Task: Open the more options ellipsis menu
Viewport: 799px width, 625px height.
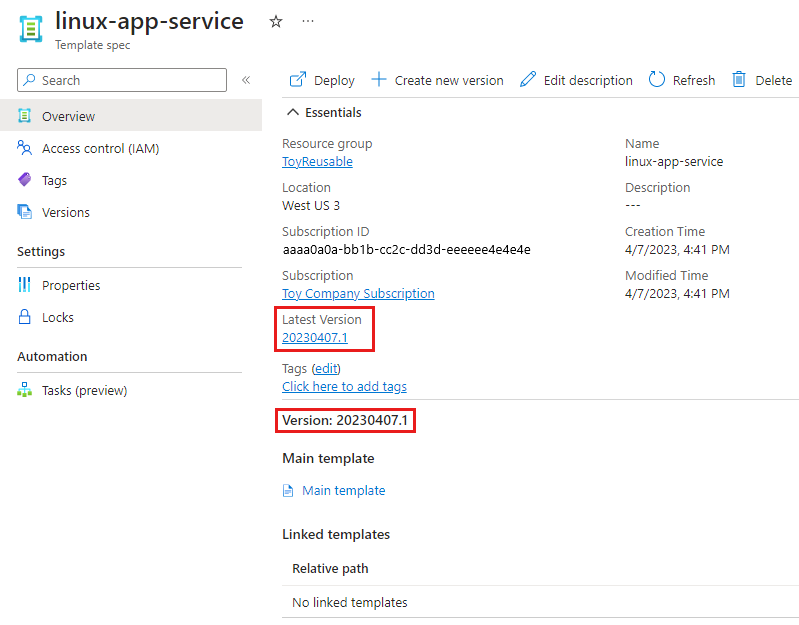Action: 308,21
